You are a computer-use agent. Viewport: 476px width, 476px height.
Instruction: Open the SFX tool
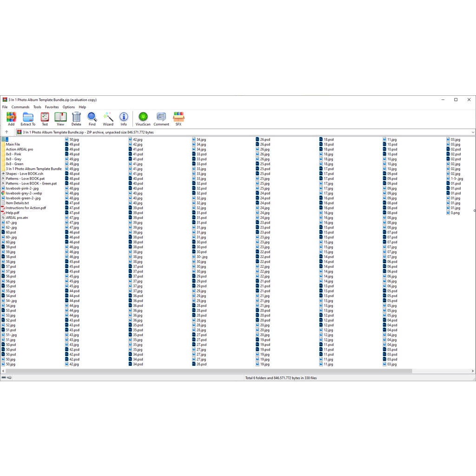178,119
